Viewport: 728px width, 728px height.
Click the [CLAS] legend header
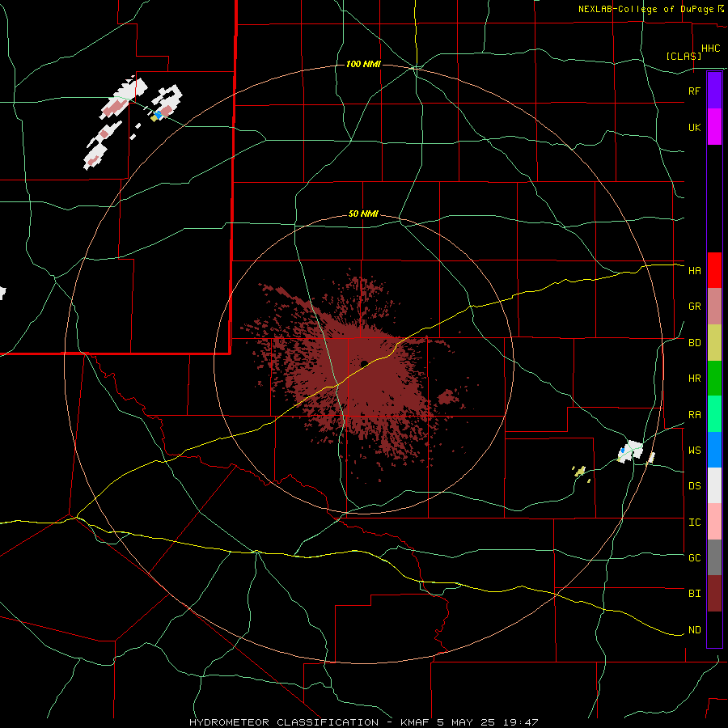coord(684,57)
